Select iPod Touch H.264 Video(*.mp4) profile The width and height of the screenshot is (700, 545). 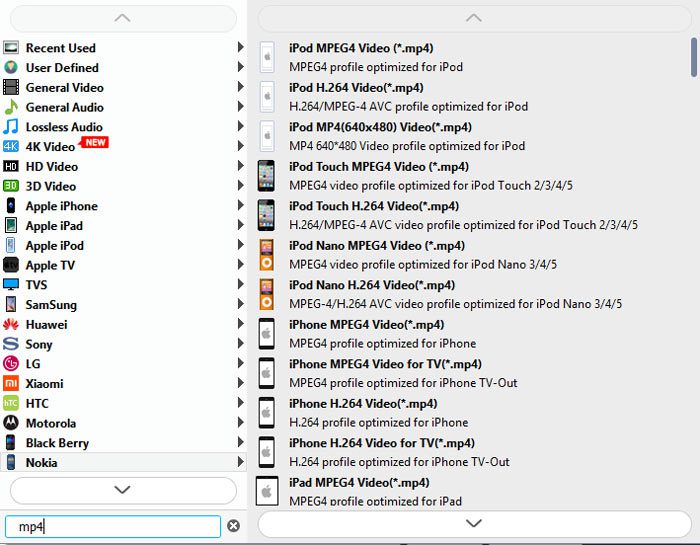473,215
